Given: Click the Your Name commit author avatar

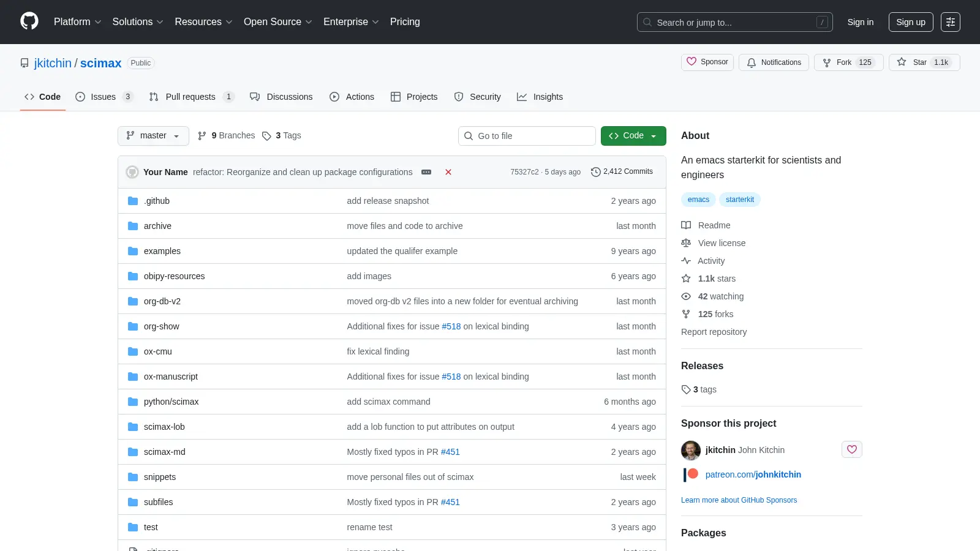Looking at the screenshot, I should click(x=132, y=172).
